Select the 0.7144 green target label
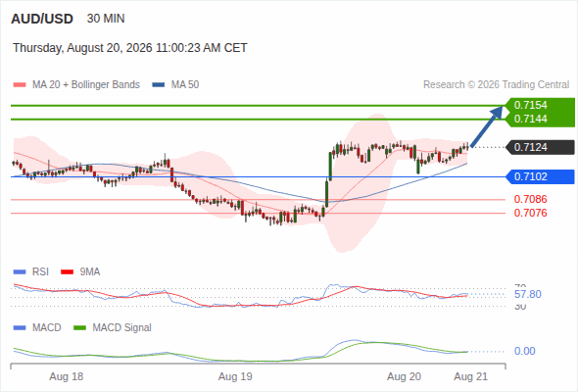 530,119
